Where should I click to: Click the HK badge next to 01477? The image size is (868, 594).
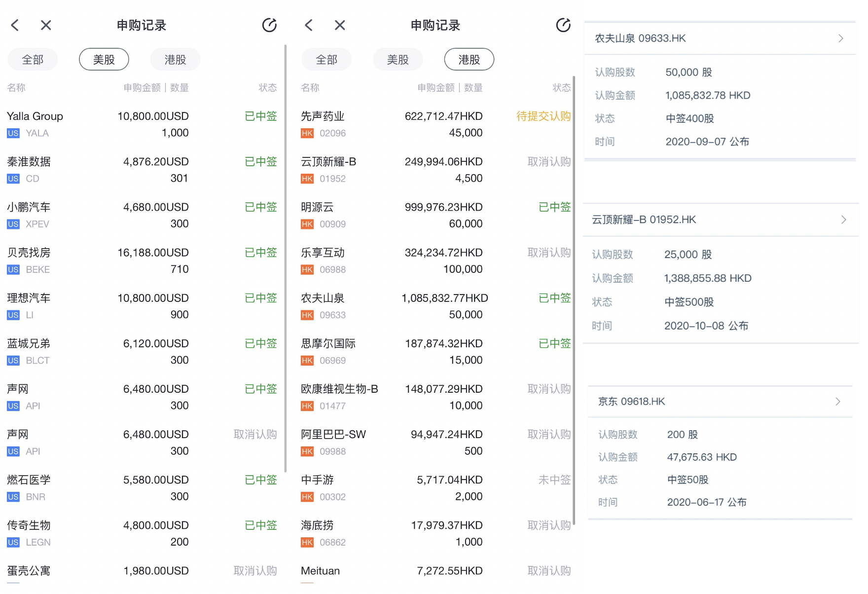click(x=307, y=406)
